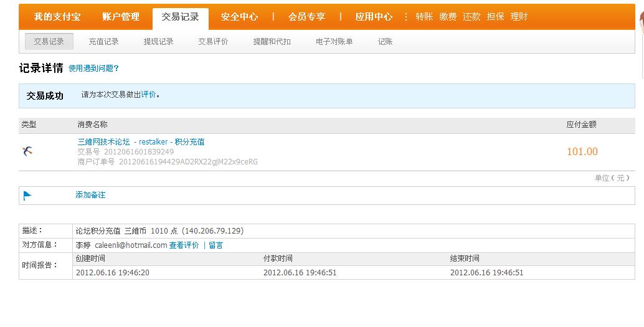Click the payment time value under 付款时间

300,272
